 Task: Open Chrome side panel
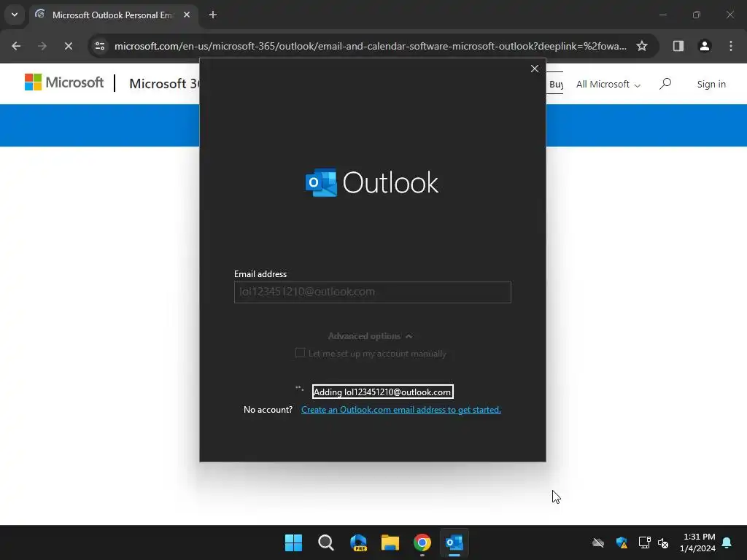(678, 46)
